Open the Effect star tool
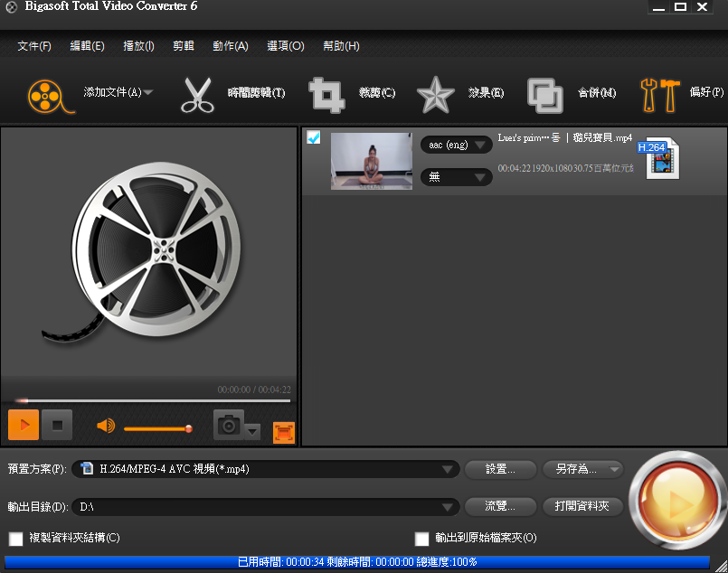 coord(435,94)
